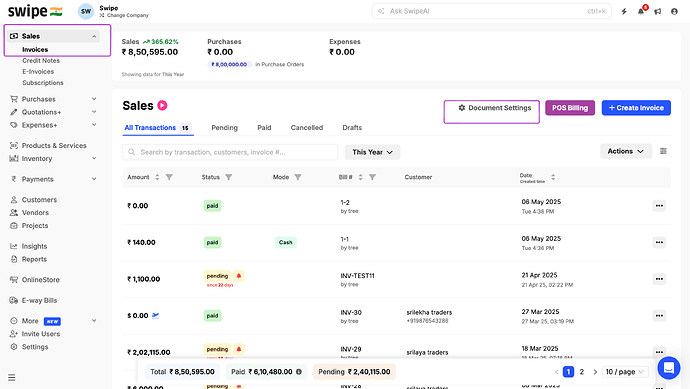This screenshot has height=389, width=690.
Task: Click the Ask SwipeAI search field
Action: point(491,11)
